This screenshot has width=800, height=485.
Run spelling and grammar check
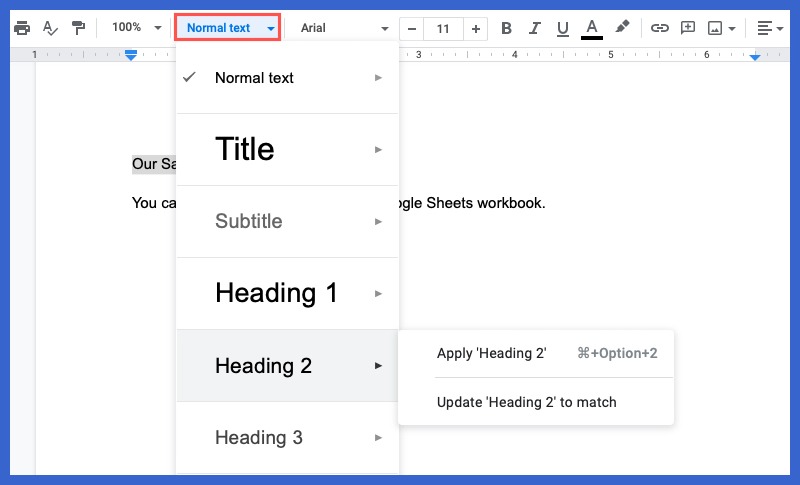(x=50, y=28)
